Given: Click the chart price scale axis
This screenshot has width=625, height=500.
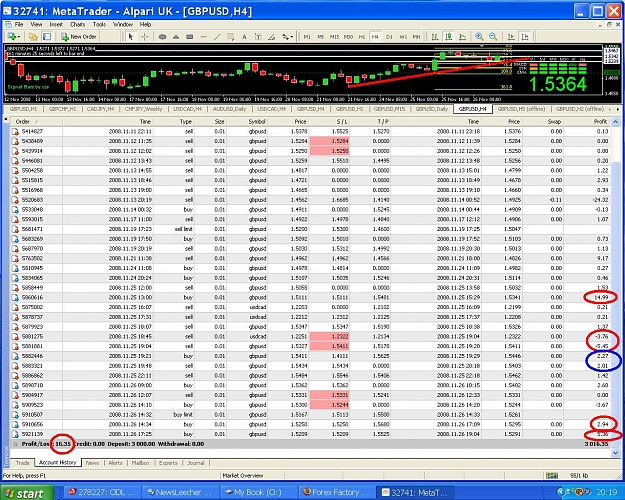Looking at the screenshot, I should pos(612,72).
